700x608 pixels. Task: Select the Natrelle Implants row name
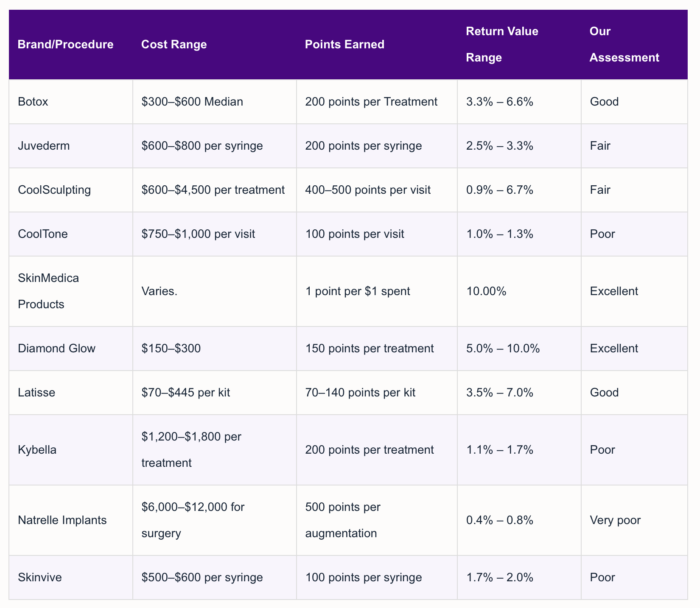point(62,520)
